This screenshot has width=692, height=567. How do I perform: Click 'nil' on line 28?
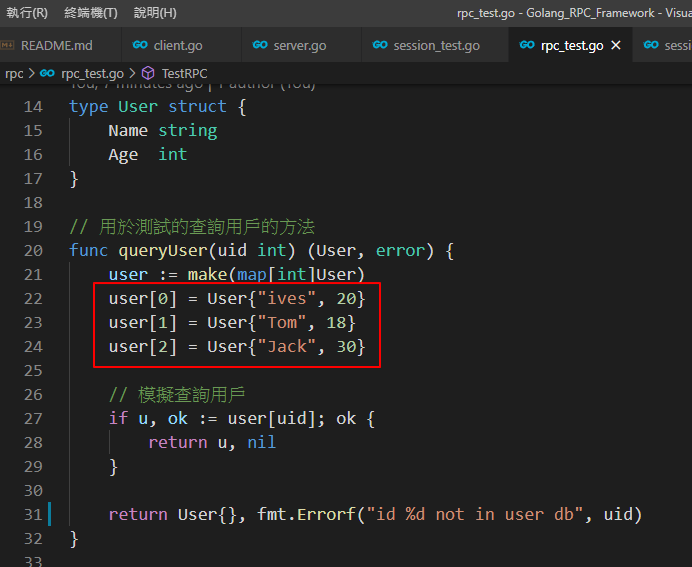(262, 442)
